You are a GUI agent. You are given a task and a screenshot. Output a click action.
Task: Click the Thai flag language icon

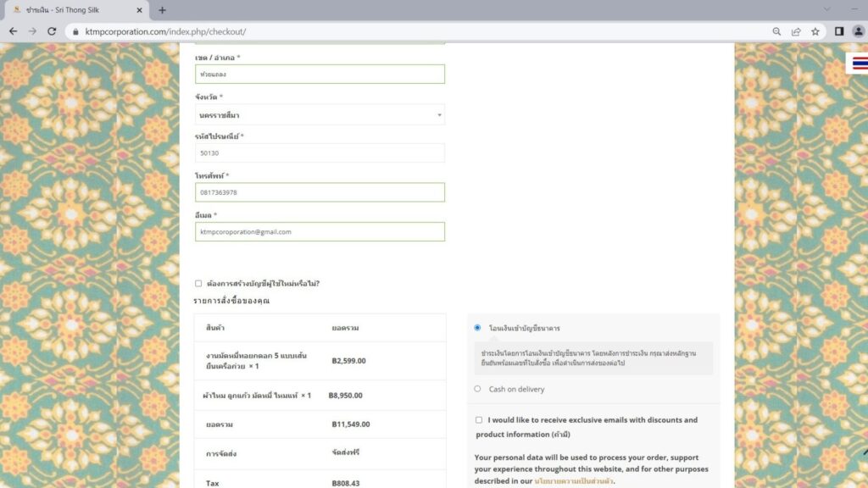[860, 64]
